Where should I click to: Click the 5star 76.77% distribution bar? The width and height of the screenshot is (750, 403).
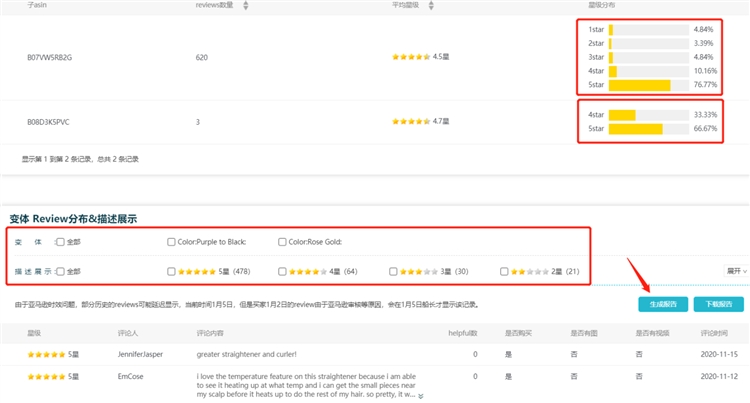649,85
